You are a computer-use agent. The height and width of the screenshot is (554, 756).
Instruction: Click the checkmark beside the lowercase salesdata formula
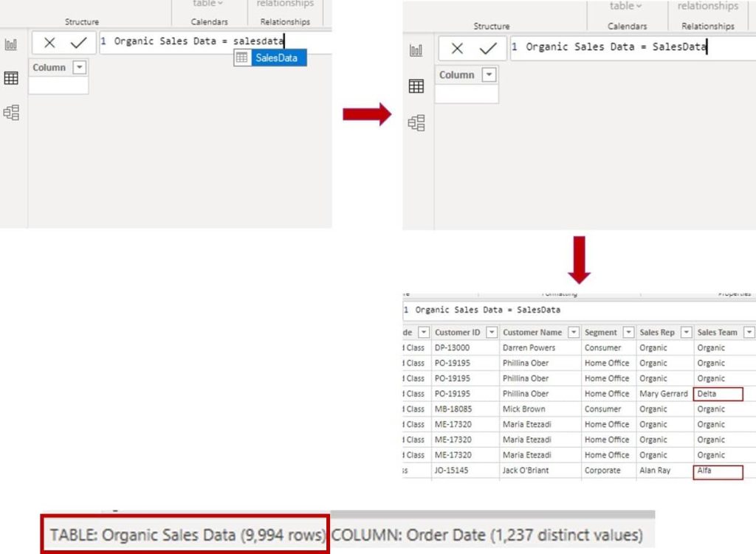78,43
